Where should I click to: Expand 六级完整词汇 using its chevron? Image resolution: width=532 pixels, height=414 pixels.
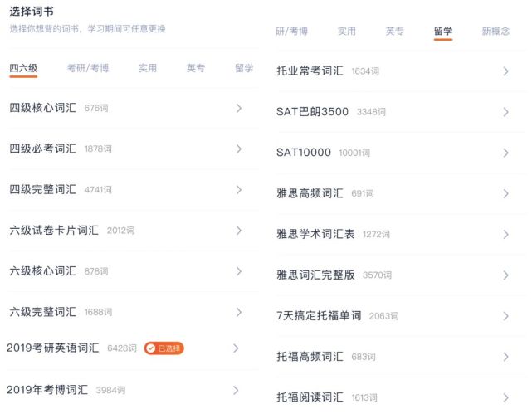(238, 312)
